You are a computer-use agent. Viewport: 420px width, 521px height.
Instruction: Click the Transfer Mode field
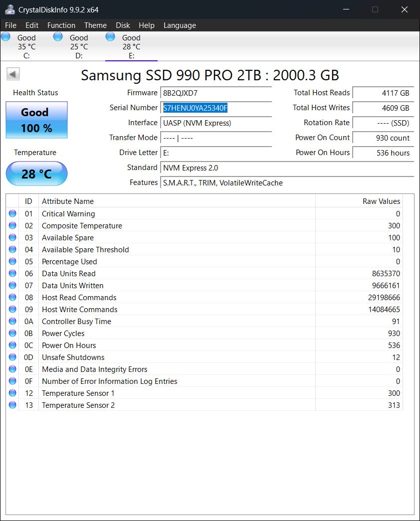216,138
